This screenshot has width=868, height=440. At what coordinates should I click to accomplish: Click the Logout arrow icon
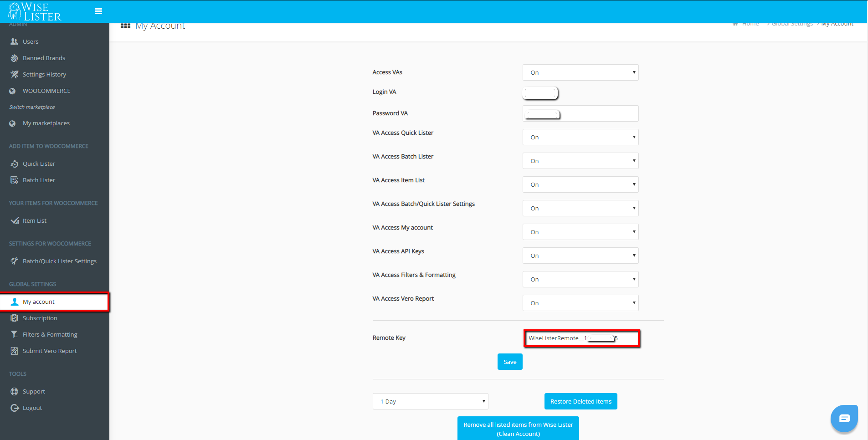[x=14, y=408]
